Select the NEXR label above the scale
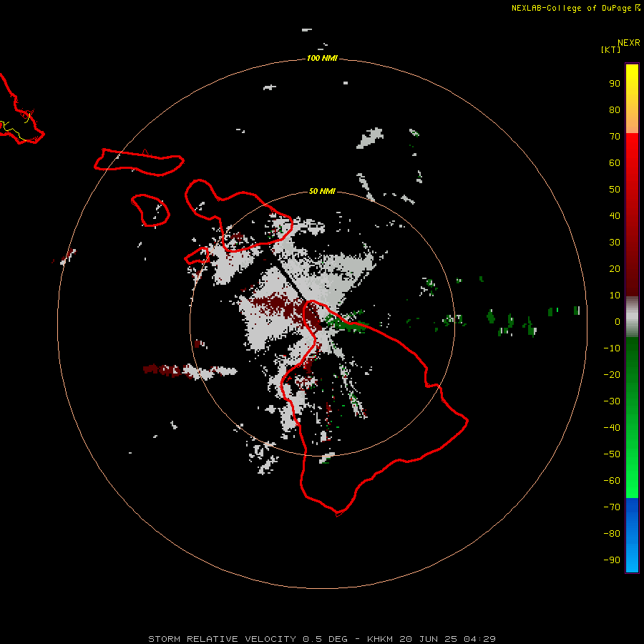 (x=629, y=43)
